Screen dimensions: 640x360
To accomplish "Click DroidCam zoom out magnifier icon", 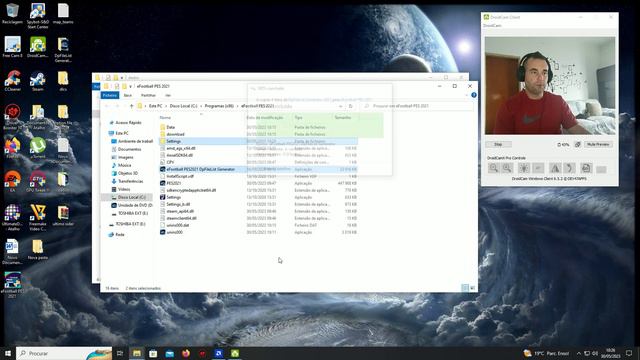I will pyautogui.click(x=493, y=168).
